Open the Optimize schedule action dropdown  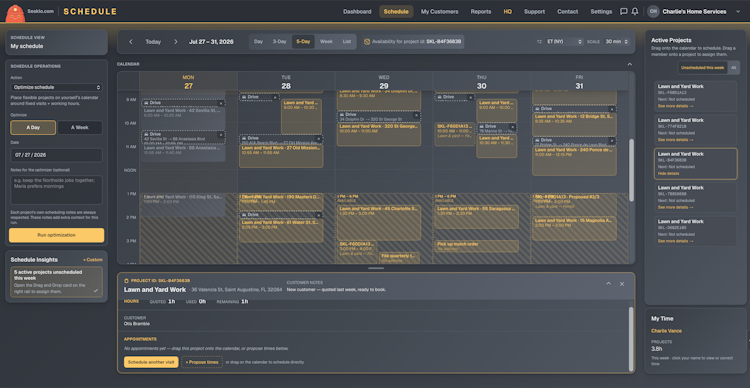pos(56,88)
